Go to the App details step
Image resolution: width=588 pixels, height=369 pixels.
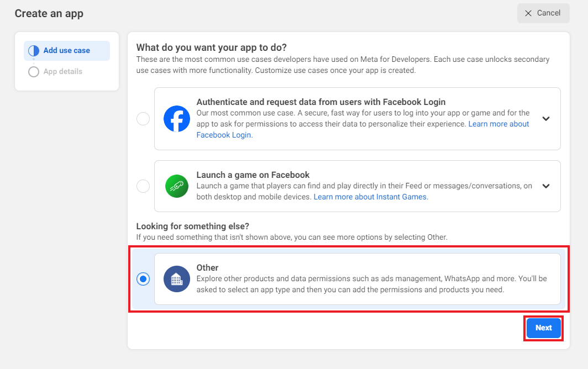[63, 72]
